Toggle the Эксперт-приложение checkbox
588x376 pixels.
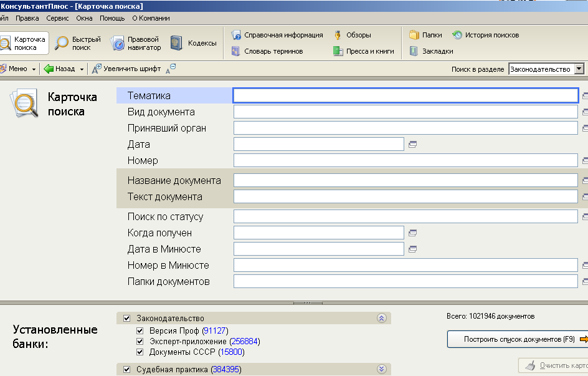[x=140, y=341]
